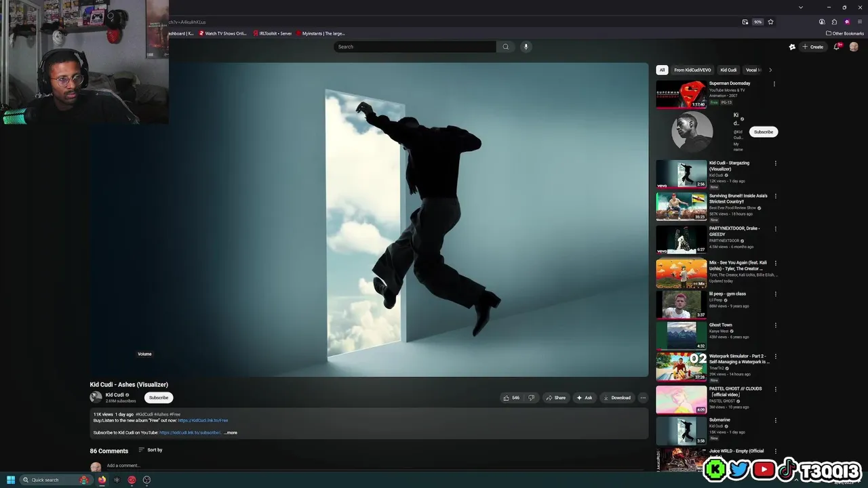Image resolution: width=868 pixels, height=488 pixels.
Task: Open the Other Bookmarks folder
Action: pyautogui.click(x=845, y=33)
